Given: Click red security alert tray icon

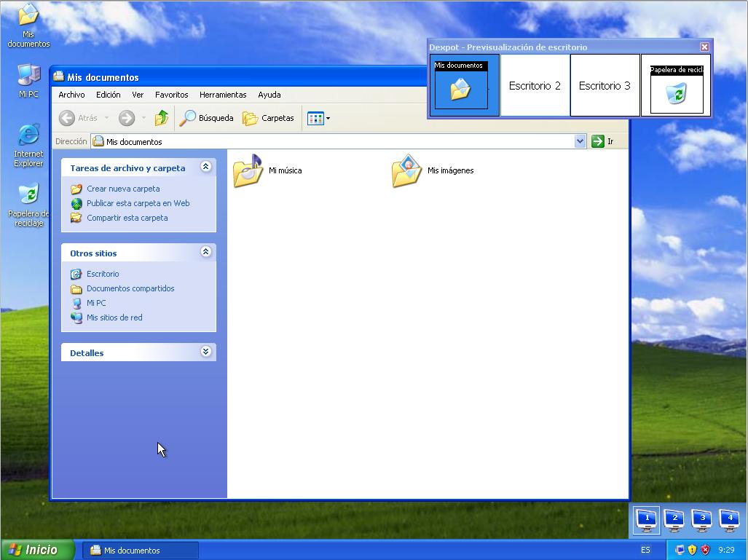Looking at the screenshot, I should pyautogui.click(x=705, y=550).
